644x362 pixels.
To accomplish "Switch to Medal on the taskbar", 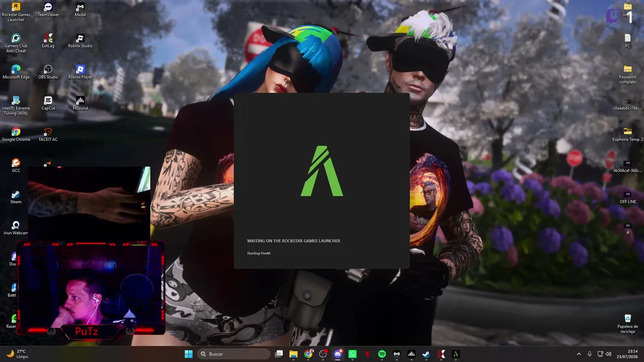I will point(396,354).
